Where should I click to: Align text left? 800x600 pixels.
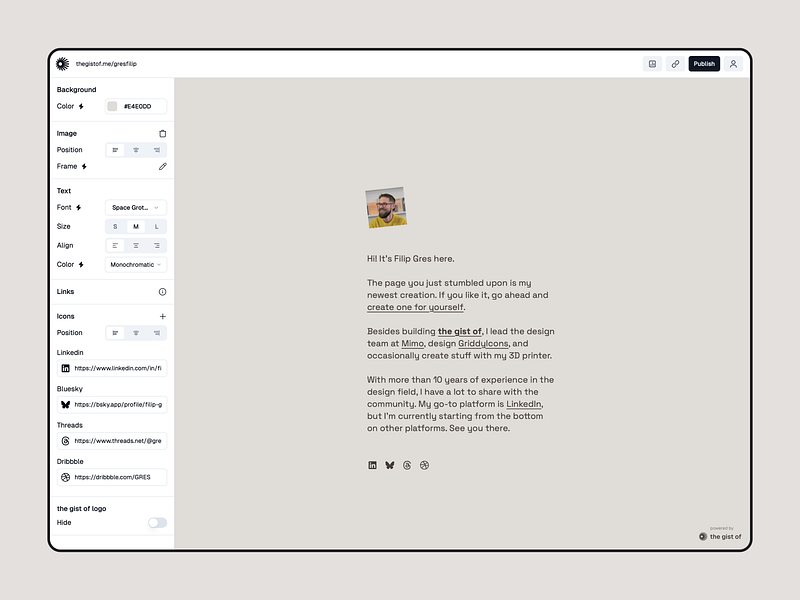pos(115,245)
